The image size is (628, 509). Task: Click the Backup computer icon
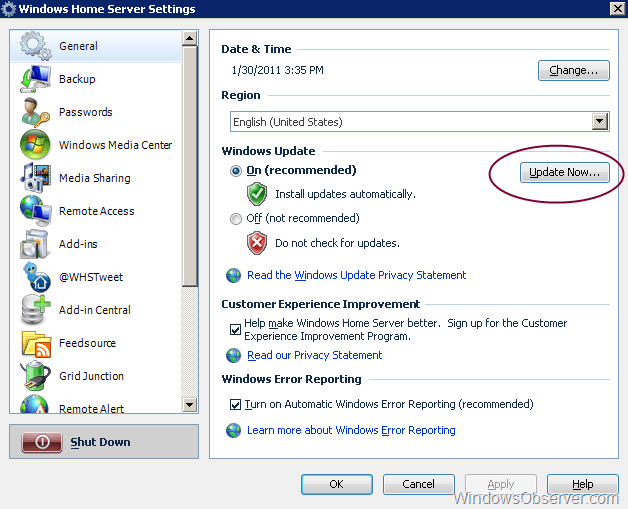tap(36, 79)
